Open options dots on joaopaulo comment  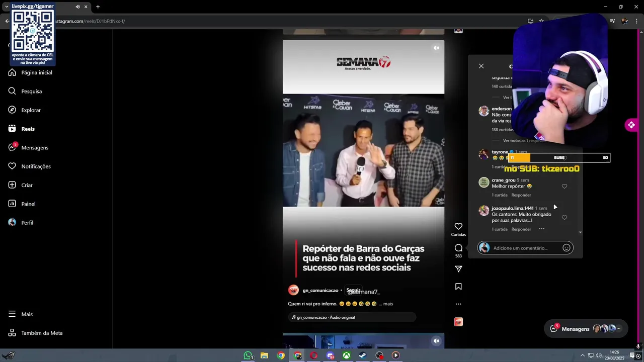(541, 229)
